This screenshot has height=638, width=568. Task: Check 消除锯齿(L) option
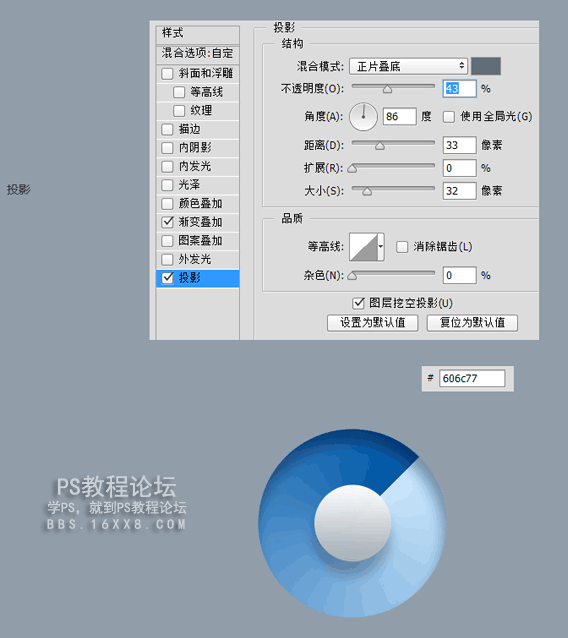tap(402, 247)
